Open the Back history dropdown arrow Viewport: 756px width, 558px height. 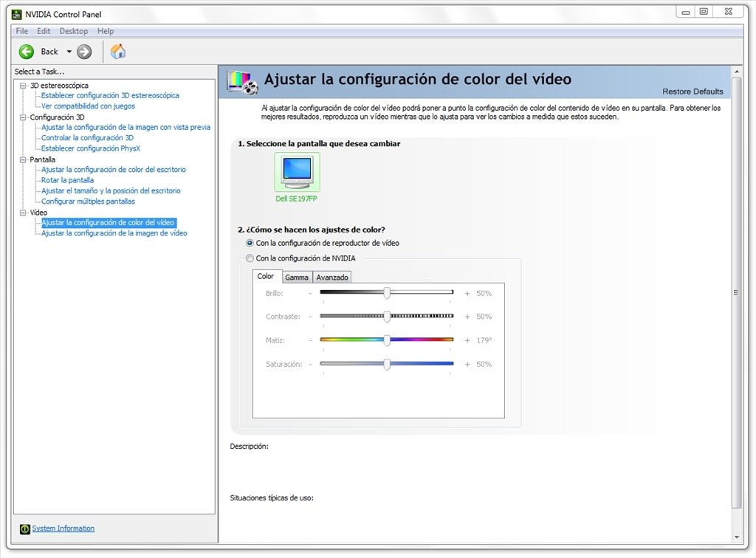point(69,52)
